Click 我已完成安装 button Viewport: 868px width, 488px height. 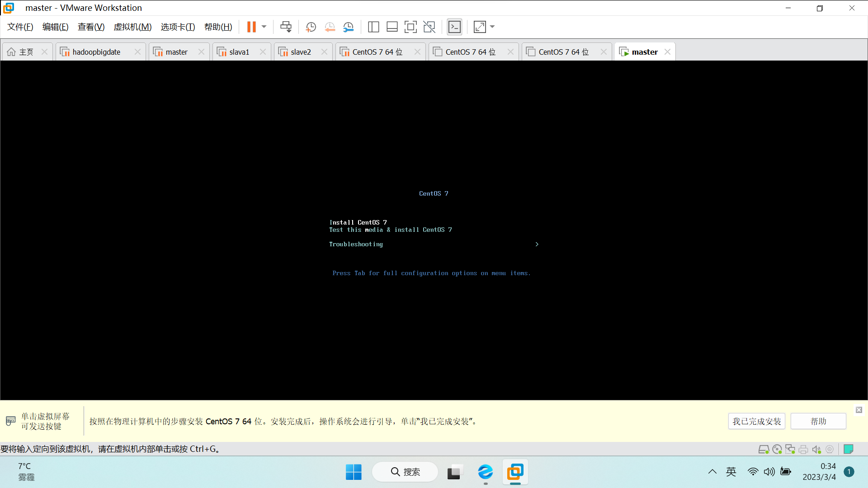[x=757, y=421]
